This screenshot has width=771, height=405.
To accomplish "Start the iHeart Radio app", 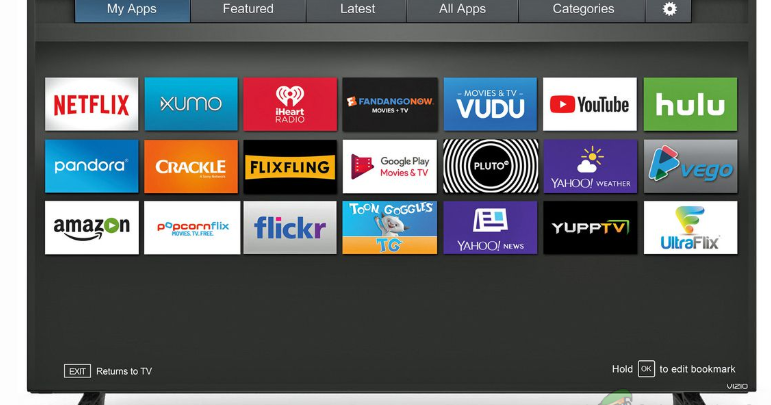I will [290, 104].
